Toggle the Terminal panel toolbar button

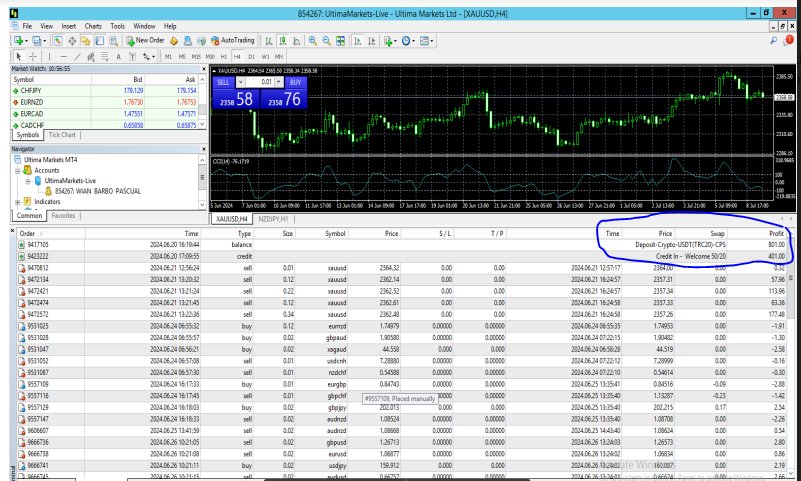pos(100,41)
